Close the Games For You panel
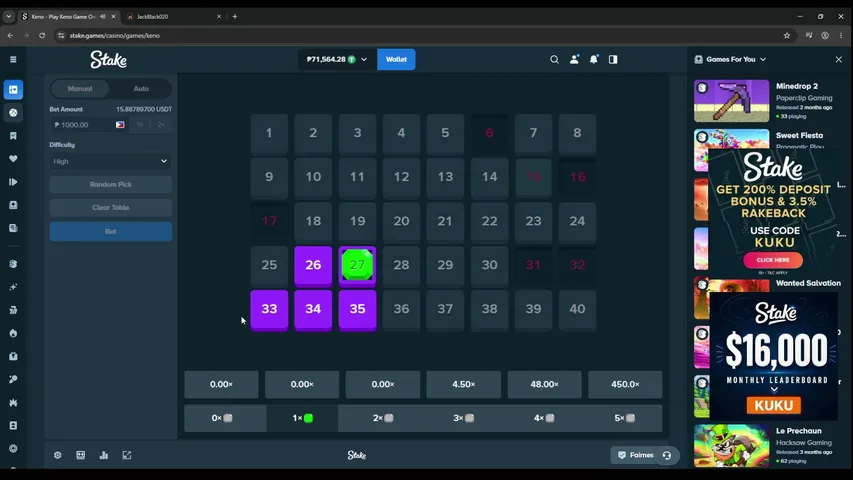Screen dimensions: 853x480 click(838, 59)
